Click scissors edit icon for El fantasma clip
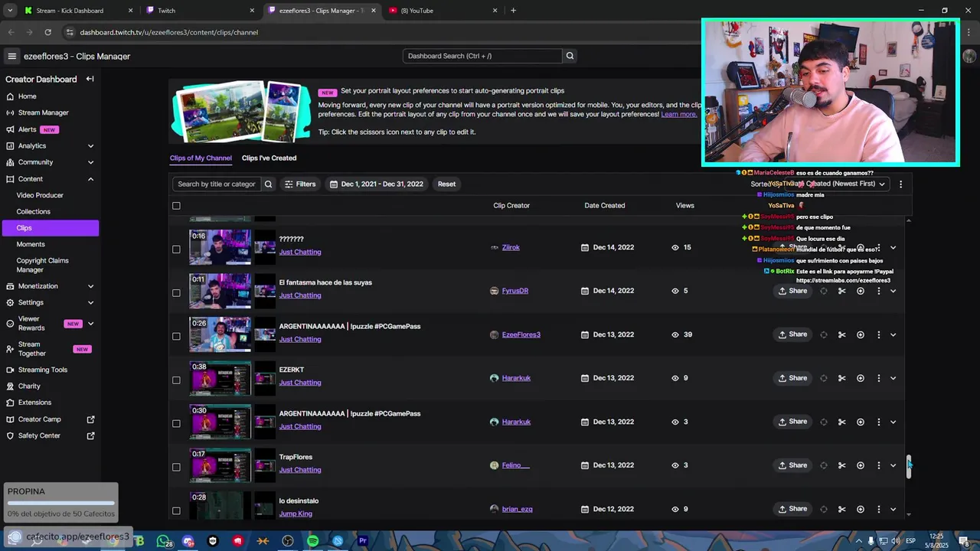This screenshot has height=551, width=980. [x=841, y=291]
